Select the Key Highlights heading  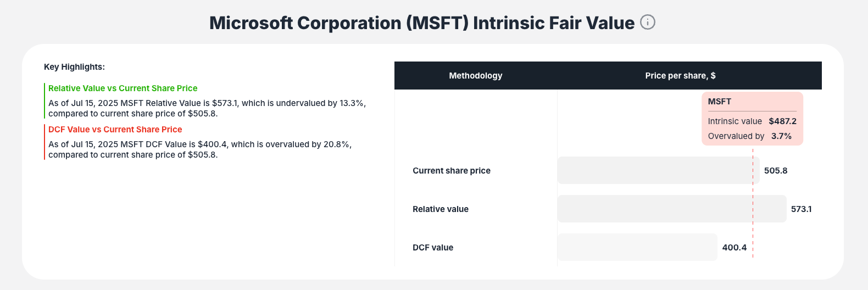tap(74, 67)
